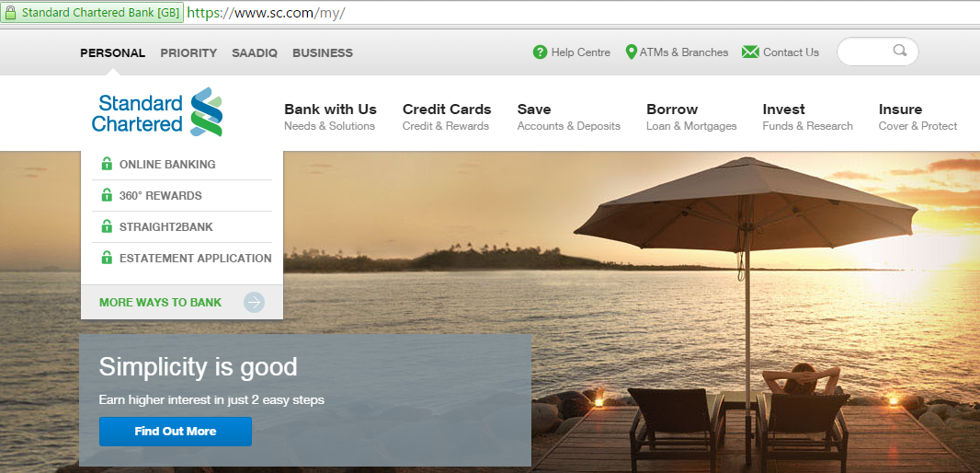Click the padlock icon beside 360° Rewards

pos(107,195)
